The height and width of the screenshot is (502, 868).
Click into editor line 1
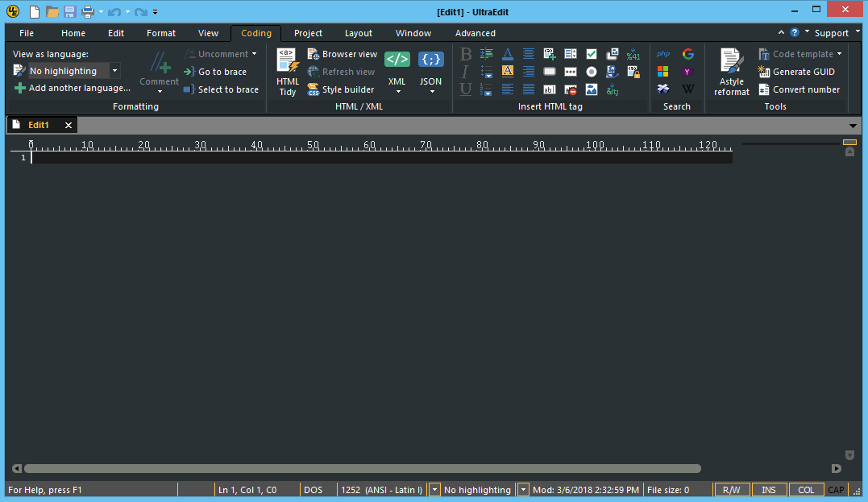coord(381,158)
